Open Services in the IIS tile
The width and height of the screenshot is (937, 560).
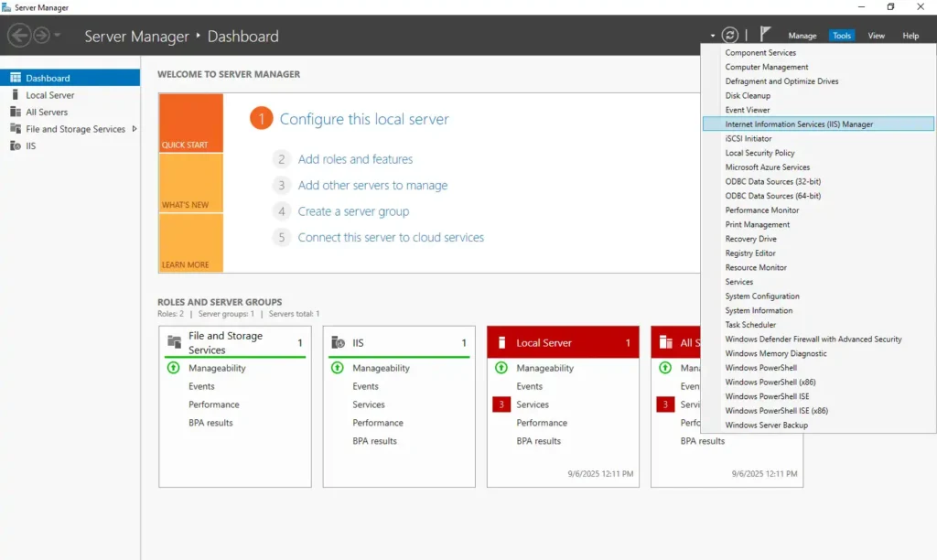[368, 404]
